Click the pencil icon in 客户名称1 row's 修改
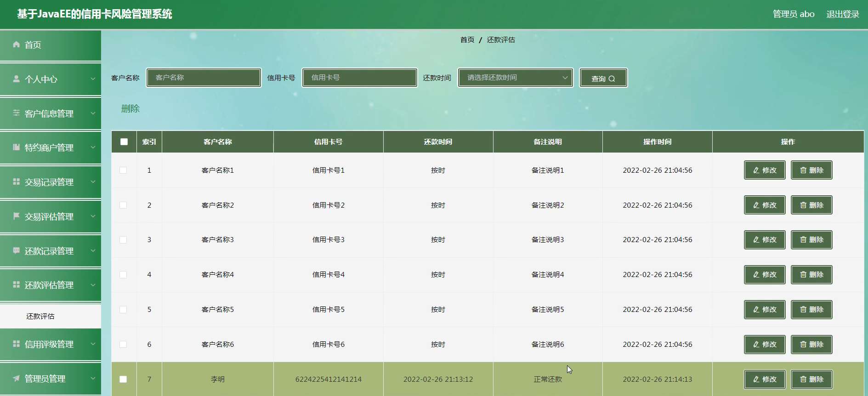This screenshot has height=396, width=868. tap(756, 170)
